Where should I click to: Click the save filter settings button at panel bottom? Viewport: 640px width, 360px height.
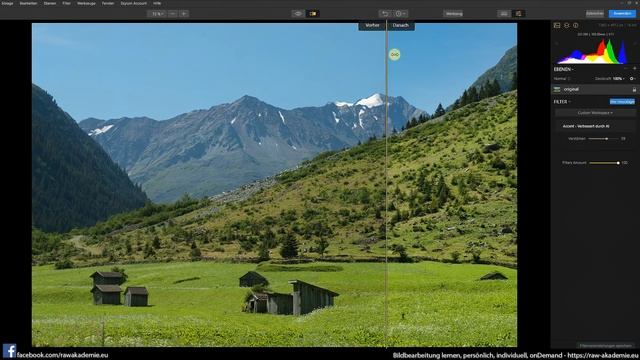[605, 346]
